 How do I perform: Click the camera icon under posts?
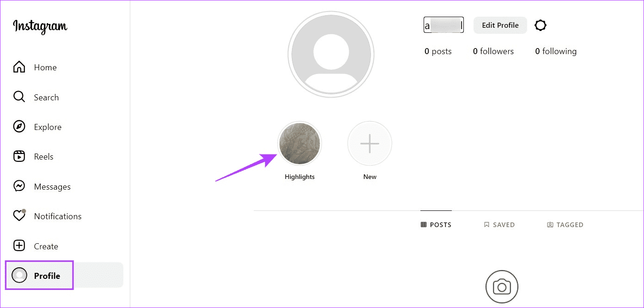(502, 287)
